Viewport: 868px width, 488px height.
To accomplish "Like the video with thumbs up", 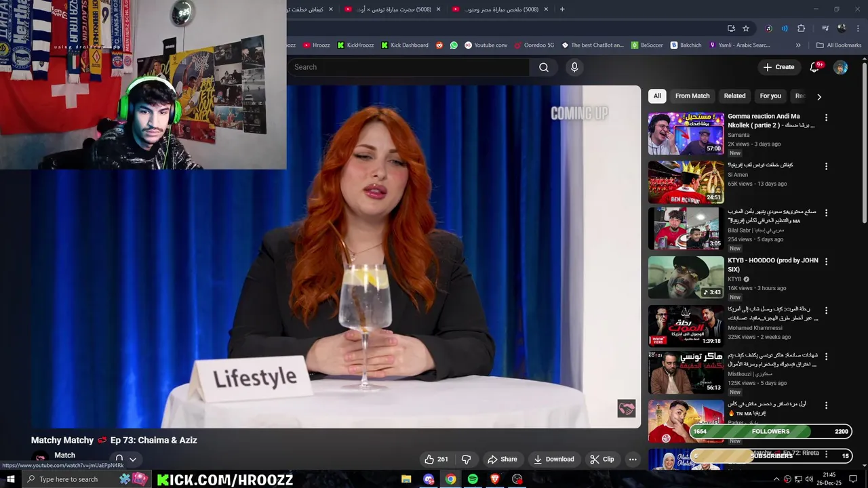I will click(436, 459).
